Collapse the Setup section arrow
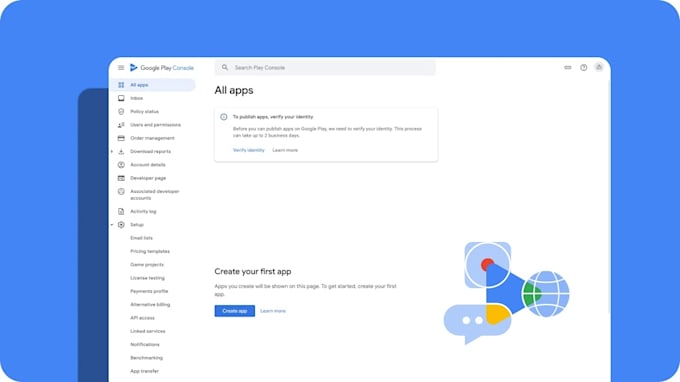This screenshot has height=382, width=680. tap(112, 225)
